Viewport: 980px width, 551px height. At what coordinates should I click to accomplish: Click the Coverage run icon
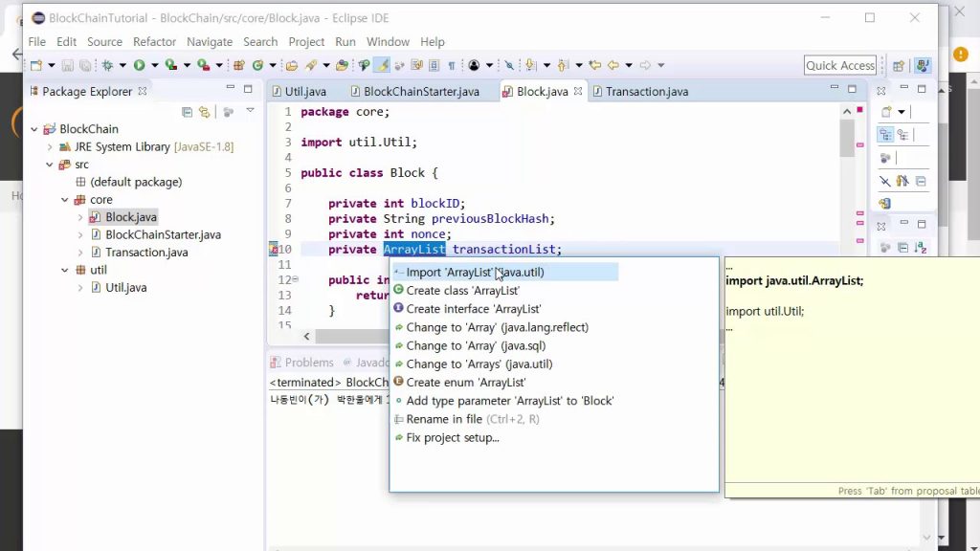(x=170, y=65)
